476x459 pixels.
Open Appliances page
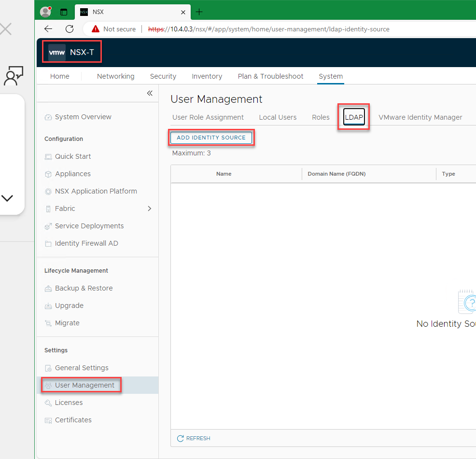click(73, 174)
